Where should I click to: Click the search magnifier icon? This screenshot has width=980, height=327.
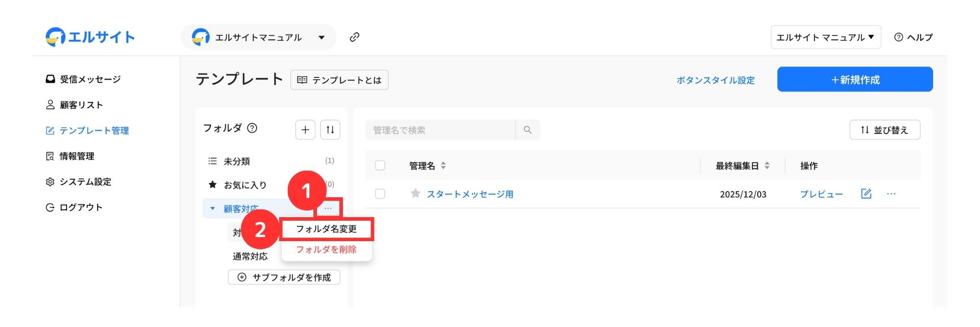[528, 130]
